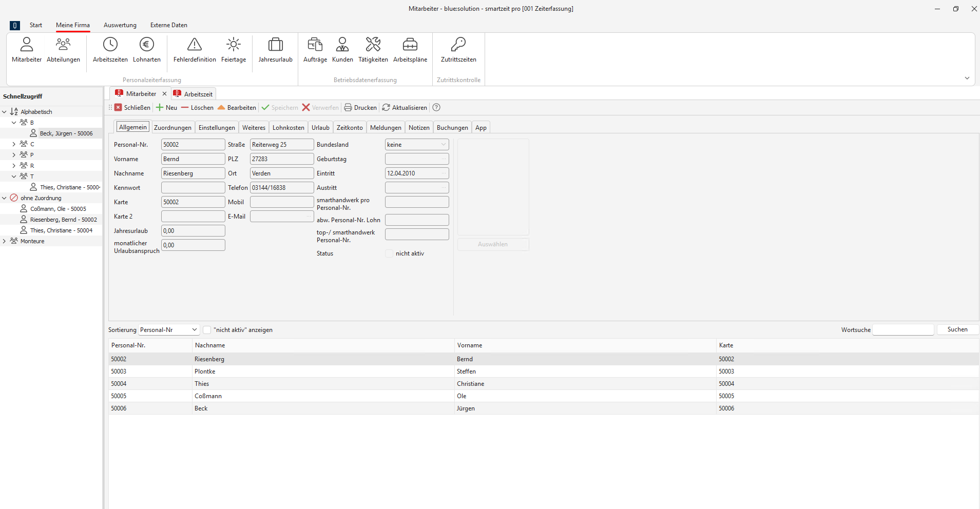The width and height of the screenshot is (980, 509).
Task: Select the Plontke row in the table
Action: click(544, 371)
